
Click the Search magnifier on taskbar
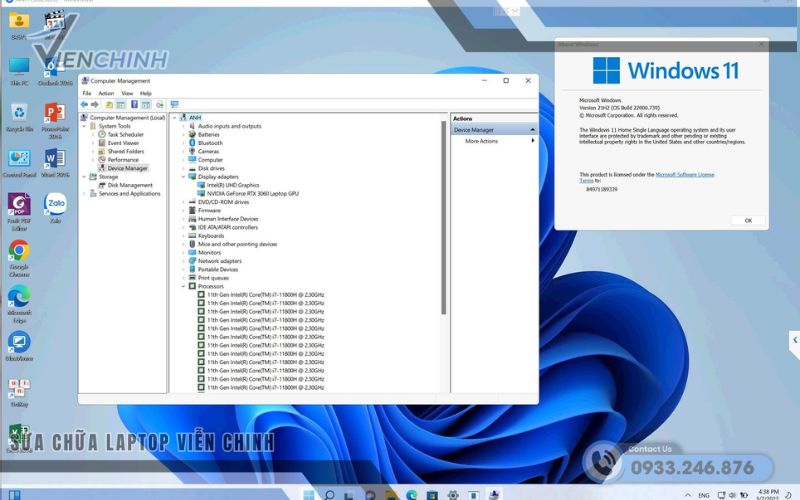pos(329,495)
